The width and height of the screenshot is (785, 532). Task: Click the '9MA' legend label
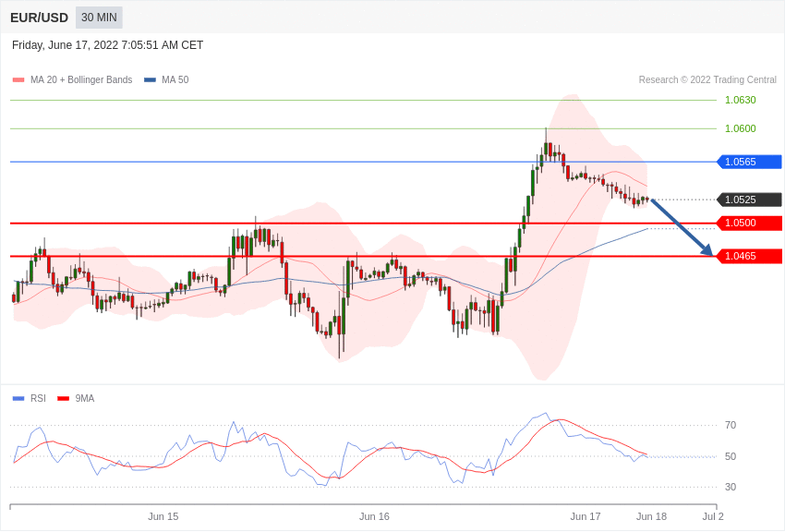(85, 399)
